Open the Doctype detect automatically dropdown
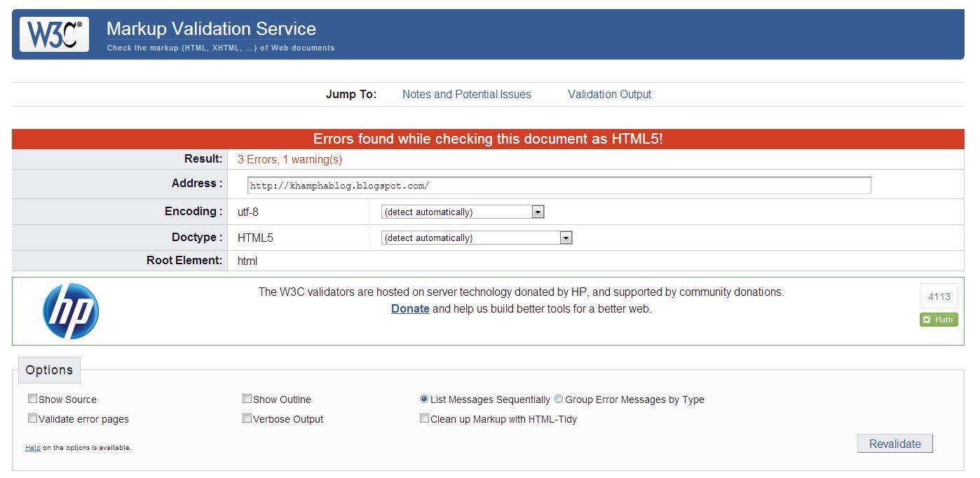This screenshot has height=478, width=980. pyautogui.click(x=477, y=238)
